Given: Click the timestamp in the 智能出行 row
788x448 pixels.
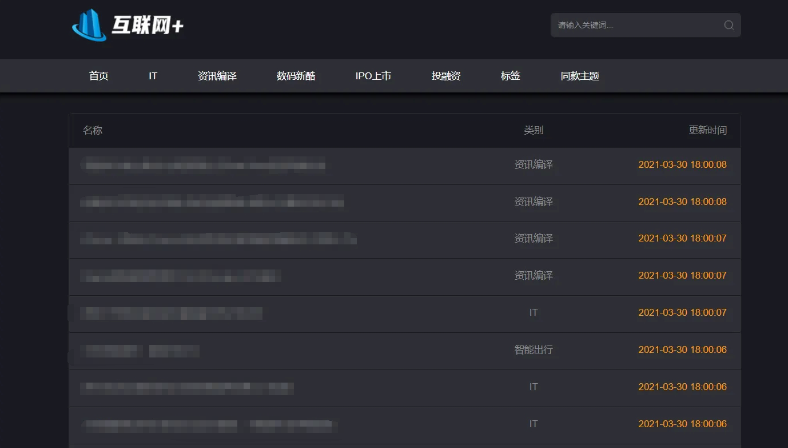Looking at the screenshot, I should click(682, 350).
